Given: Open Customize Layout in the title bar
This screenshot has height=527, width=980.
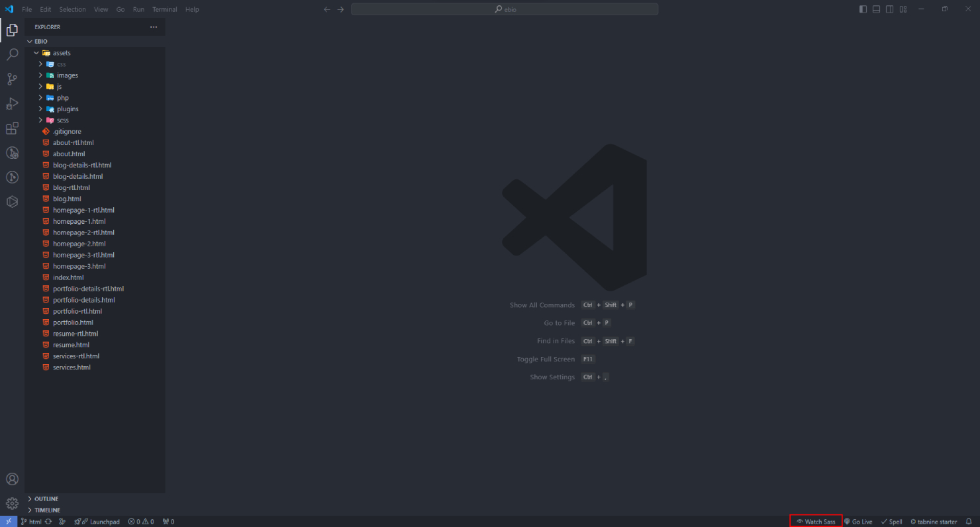Looking at the screenshot, I should [903, 9].
